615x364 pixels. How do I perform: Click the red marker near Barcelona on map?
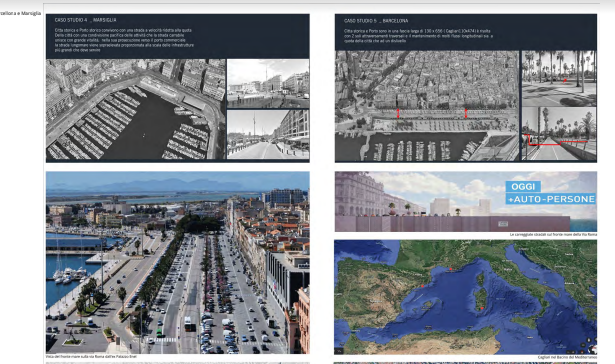[x=422, y=286]
